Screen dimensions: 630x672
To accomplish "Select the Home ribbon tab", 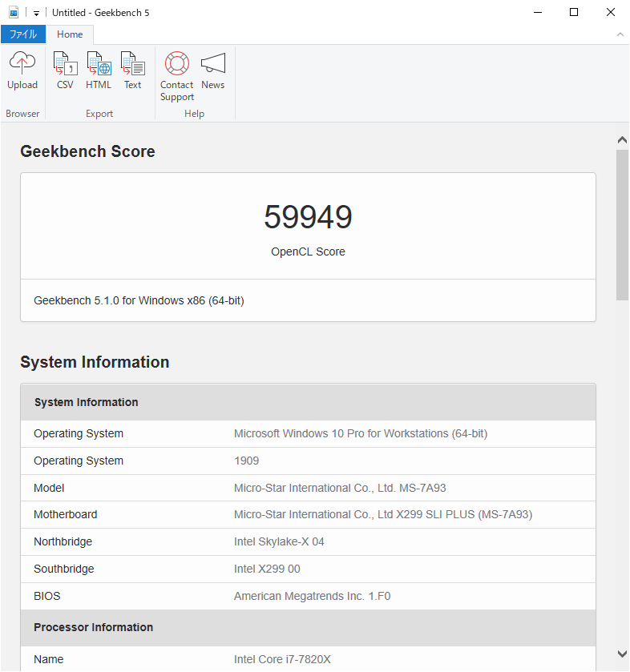I will click(70, 34).
